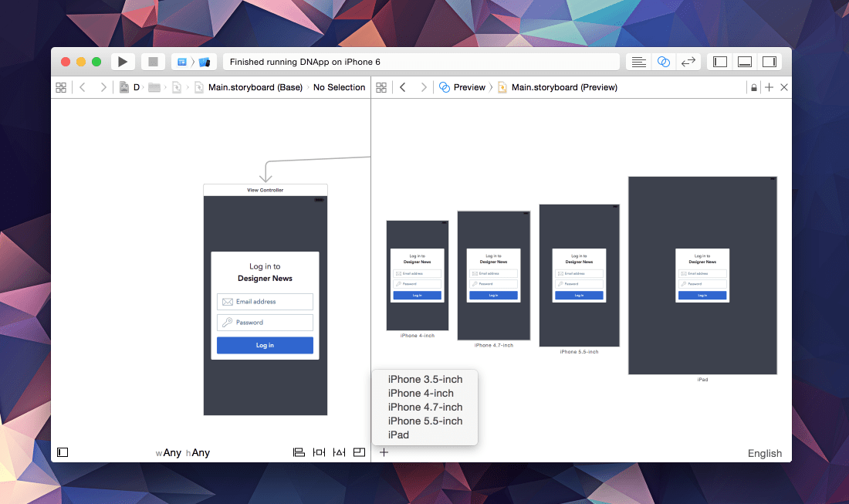Choose the run destination device icon
Image resolution: width=849 pixels, height=504 pixels.
pyautogui.click(x=204, y=63)
